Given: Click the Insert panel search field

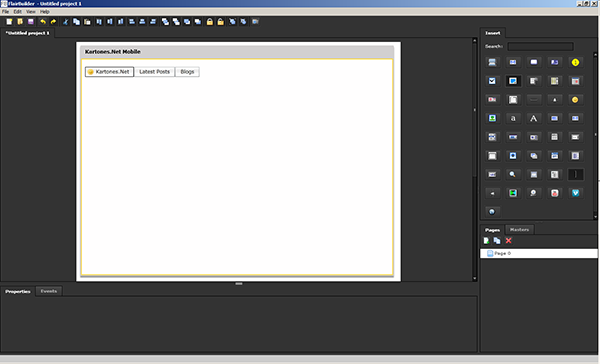Looking at the screenshot, I should click(540, 46).
